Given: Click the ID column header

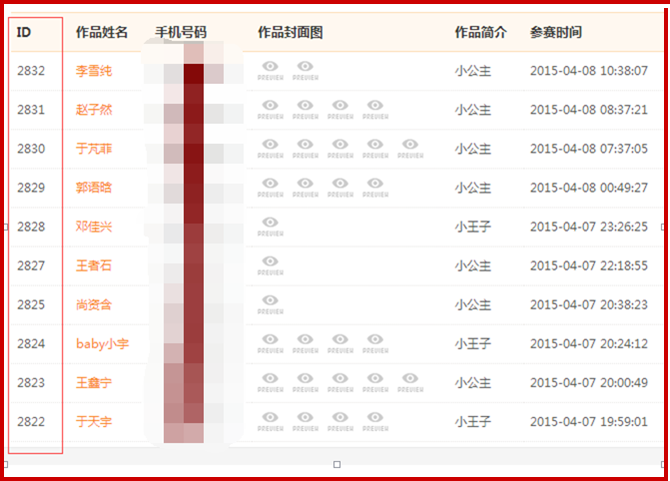Looking at the screenshot, I should pos(24,32).
